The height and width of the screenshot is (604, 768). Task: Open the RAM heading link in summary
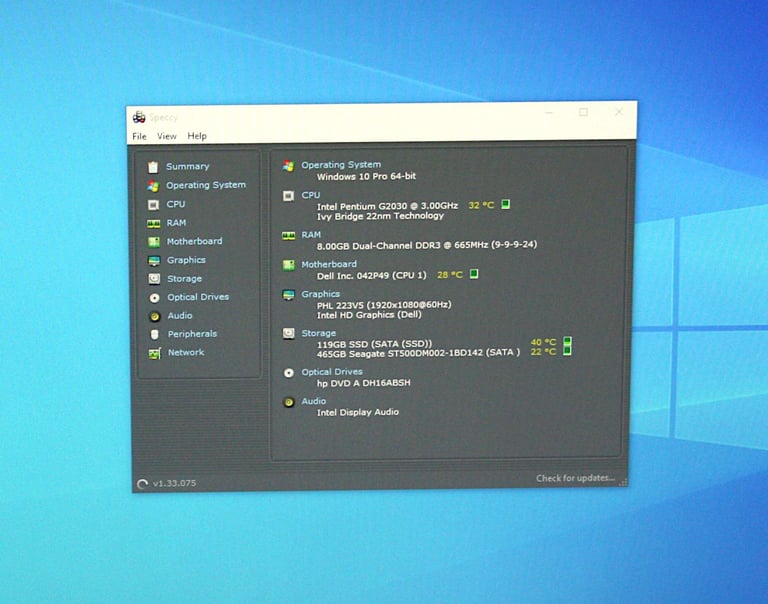[x=311, y=235]
